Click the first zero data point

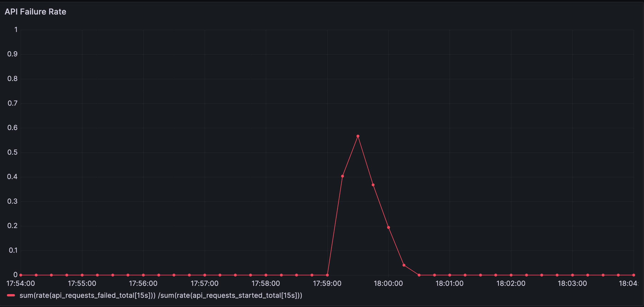[21, 275]
